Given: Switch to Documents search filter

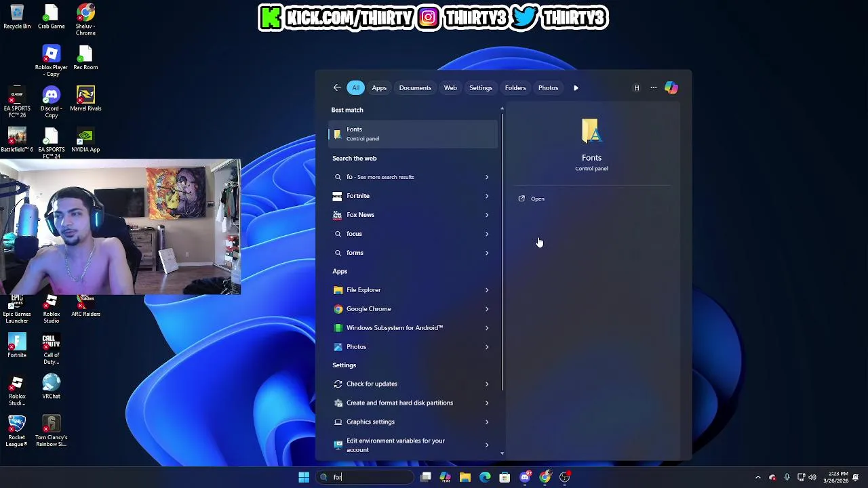Looking at the screenshot, I should click(x=415, y=87).
